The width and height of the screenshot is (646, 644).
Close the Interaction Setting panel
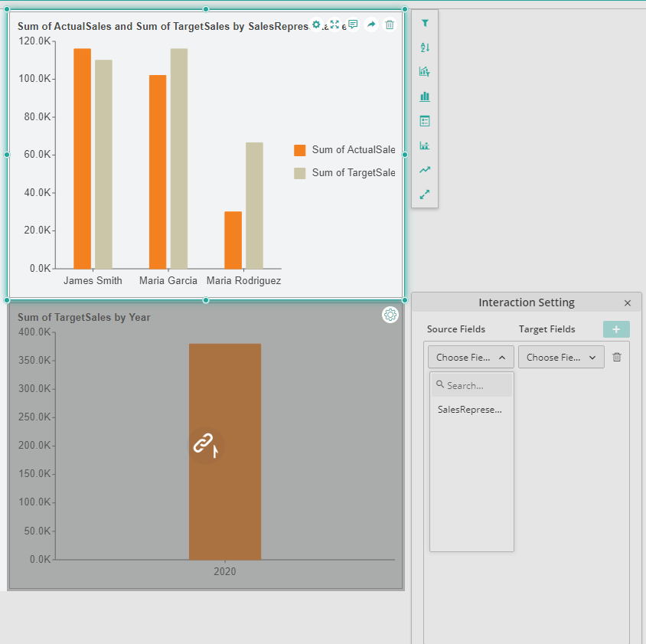(628, 303)
